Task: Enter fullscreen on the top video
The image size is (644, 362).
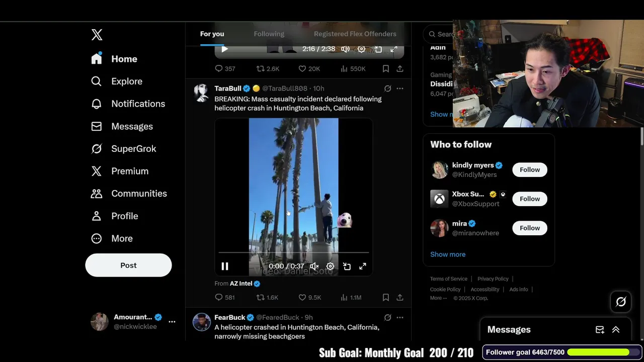Action: [394, 49]
